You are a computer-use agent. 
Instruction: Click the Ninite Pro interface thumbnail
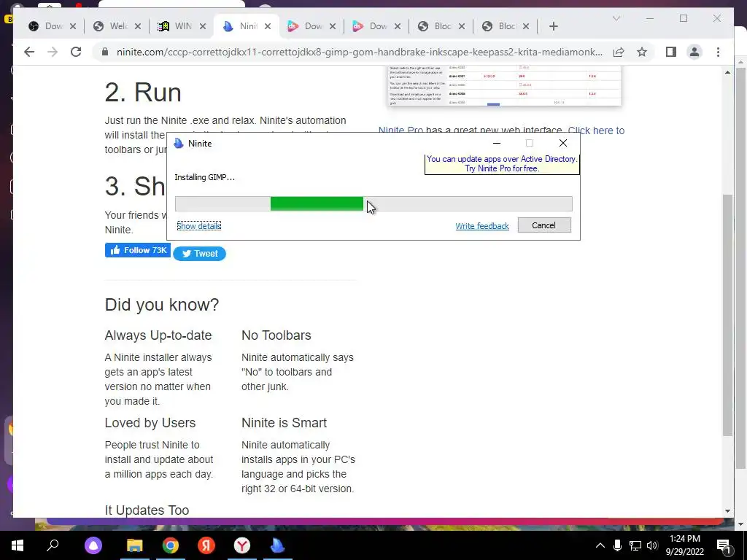click(504, 86)
